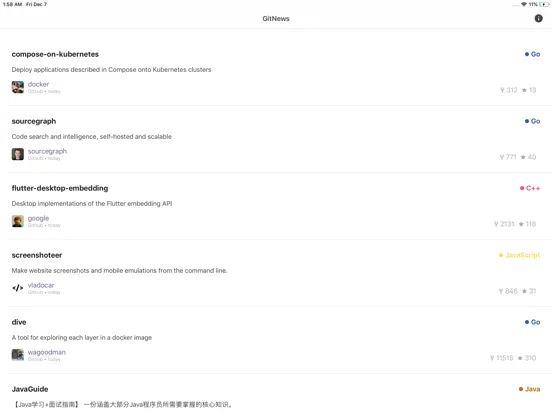Viewport: 552px width, 414px height.
Task: Click wagoodman's avatar thumbnail
Action: click(18, 355)
